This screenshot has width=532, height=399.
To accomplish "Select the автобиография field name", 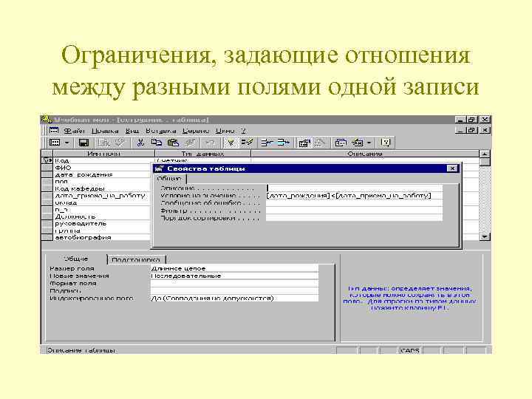I will 83,237.
